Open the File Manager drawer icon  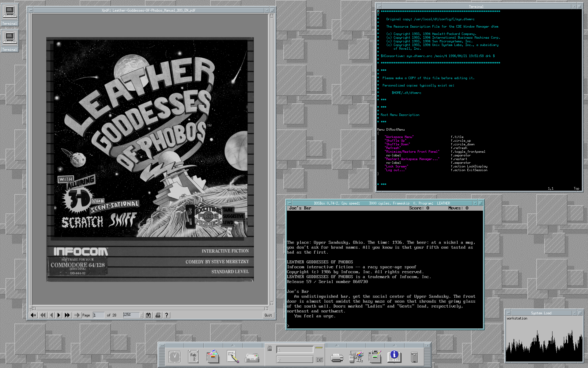coord(213,357)
